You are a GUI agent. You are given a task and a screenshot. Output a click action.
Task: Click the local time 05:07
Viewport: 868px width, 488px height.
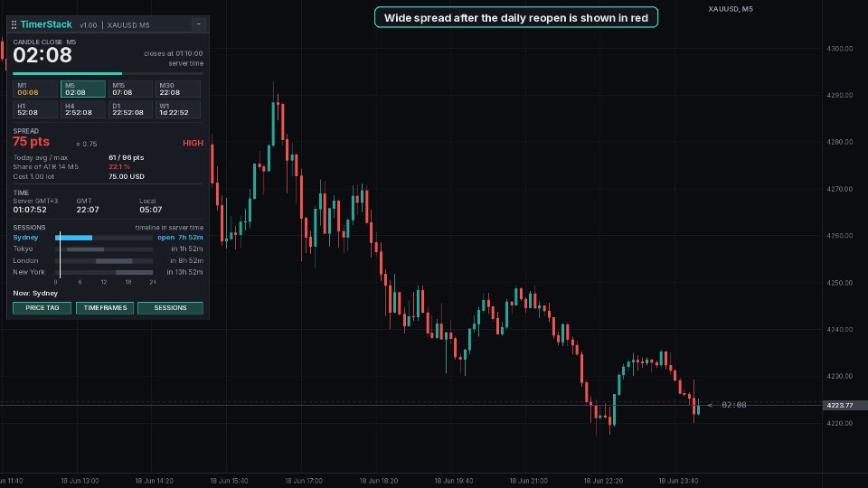tap(151, 210)
